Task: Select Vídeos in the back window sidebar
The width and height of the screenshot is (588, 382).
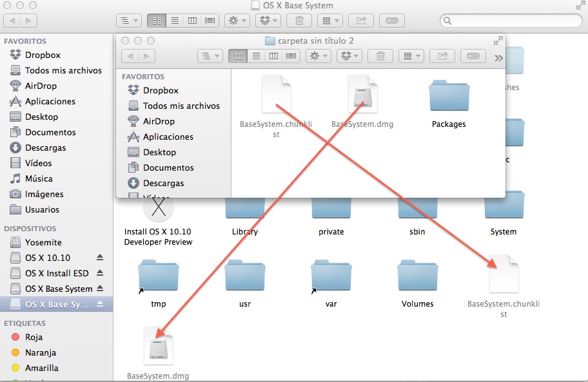Action: (x=30, y=163)
